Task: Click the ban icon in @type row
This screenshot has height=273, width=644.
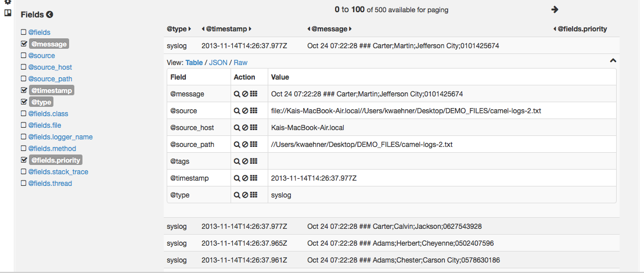Action: [245, 195]
